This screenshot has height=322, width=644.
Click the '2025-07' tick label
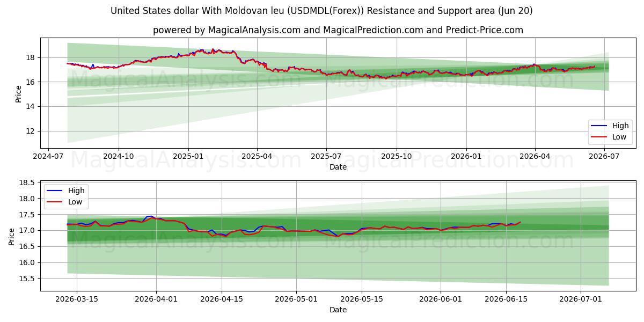pos(326,156)
